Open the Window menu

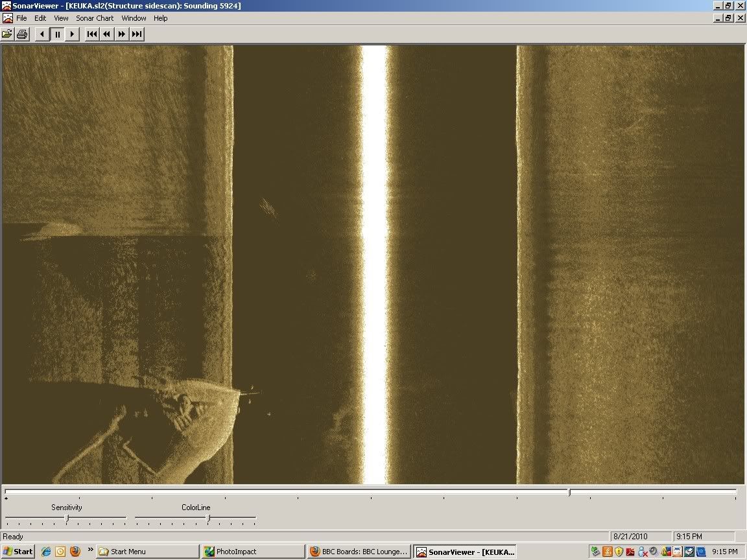point(134,18)
